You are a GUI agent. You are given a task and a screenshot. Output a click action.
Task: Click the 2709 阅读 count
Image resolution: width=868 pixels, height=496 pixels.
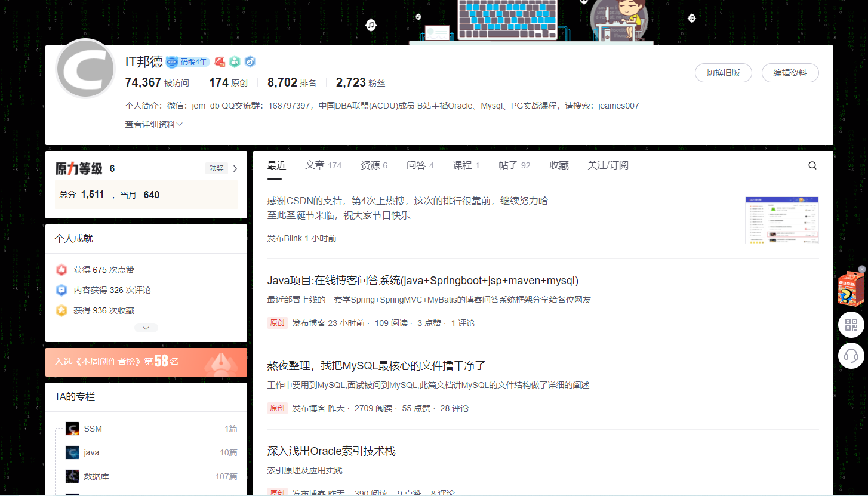(x=374, y=408)
